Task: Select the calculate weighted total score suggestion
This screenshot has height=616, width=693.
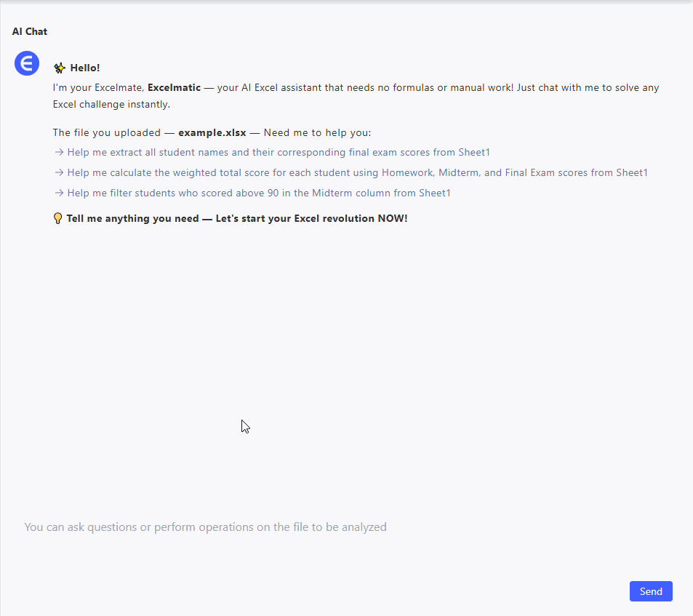Action: tap(357, 173)
